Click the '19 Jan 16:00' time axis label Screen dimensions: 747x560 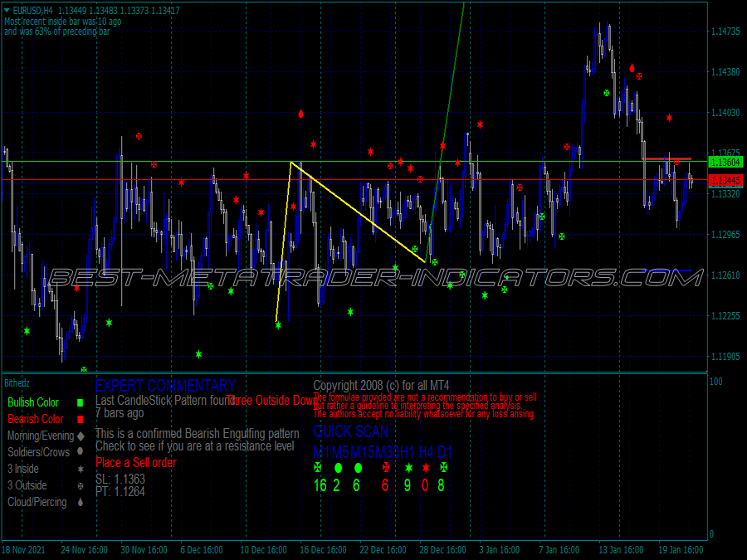pyautogui.click(x=681, y=550)
